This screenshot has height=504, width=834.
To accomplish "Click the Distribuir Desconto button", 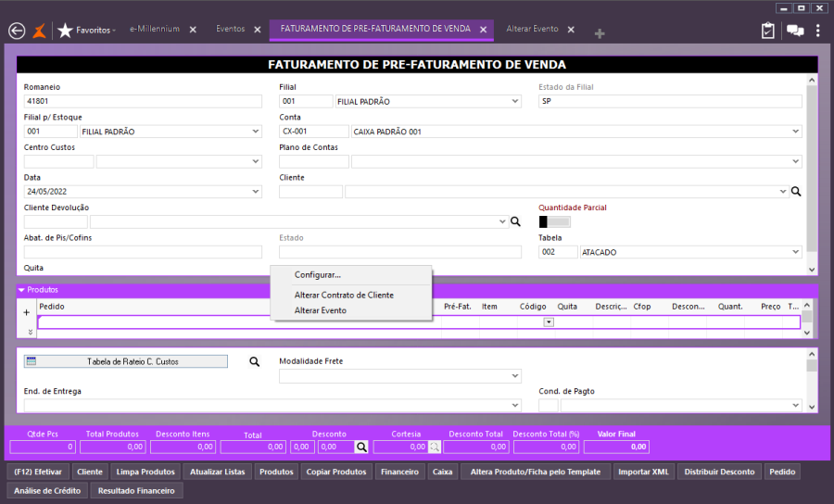I will 720,472.
